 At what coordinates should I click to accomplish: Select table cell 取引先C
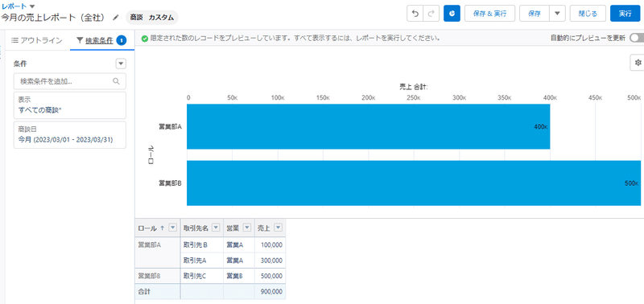pos(202,276)
